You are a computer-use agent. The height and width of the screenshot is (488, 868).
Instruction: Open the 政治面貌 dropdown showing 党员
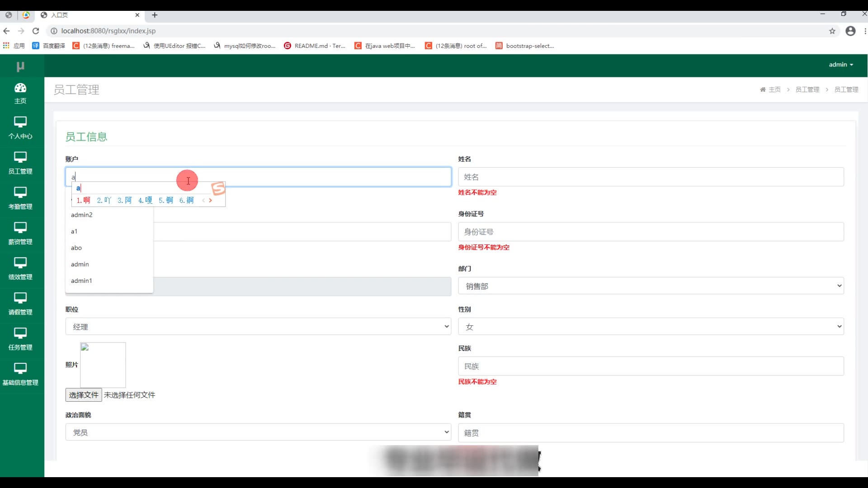tap(258, 432)
